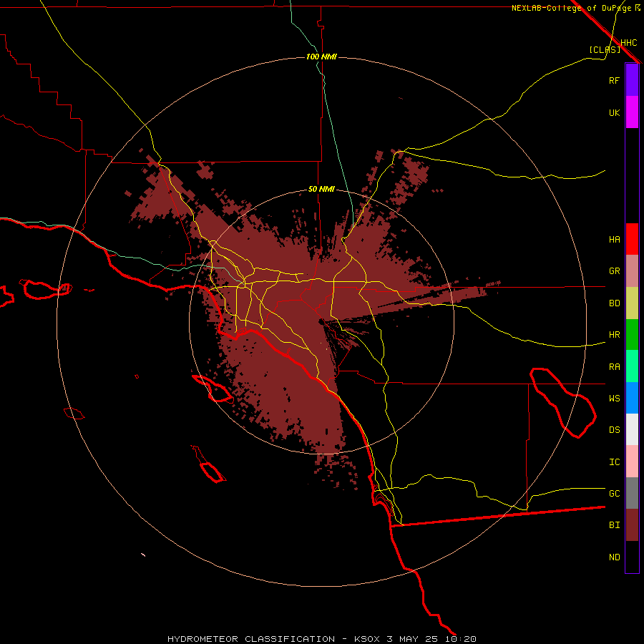Click the IC legend label
The height and width of the screenshot is (644, 644).
tap(614, 462)
